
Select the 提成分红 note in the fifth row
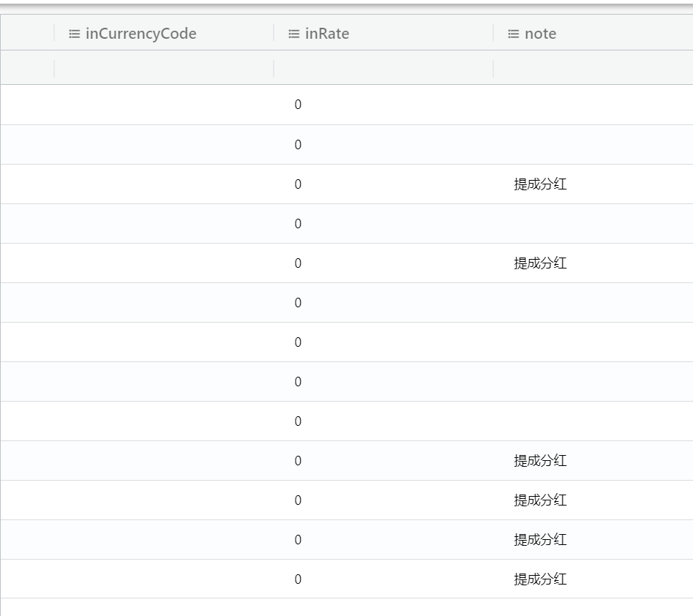pyautogui.click(x=540, y=263)
